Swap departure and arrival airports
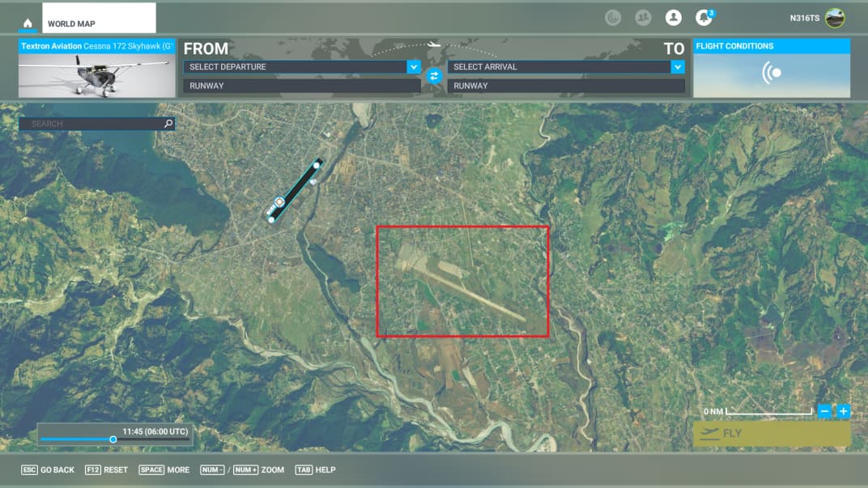 click(434, 76)
